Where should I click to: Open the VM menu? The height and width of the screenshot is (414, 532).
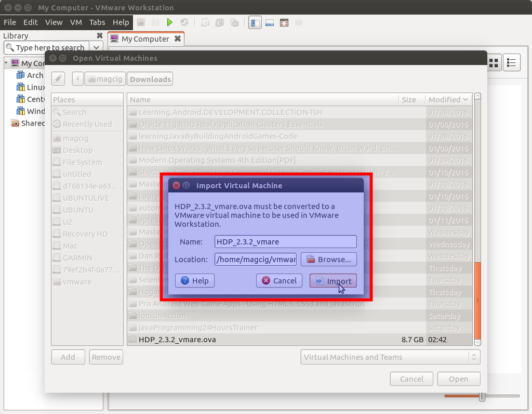click(x=76, y=22)
